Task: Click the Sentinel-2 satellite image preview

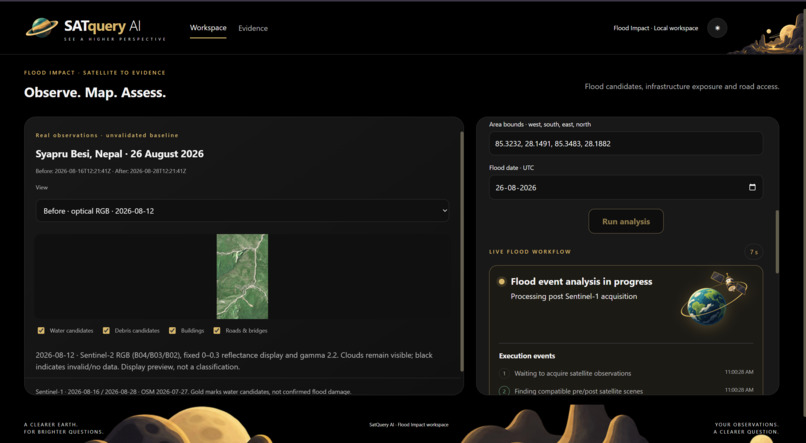Action: click(242, 276)
